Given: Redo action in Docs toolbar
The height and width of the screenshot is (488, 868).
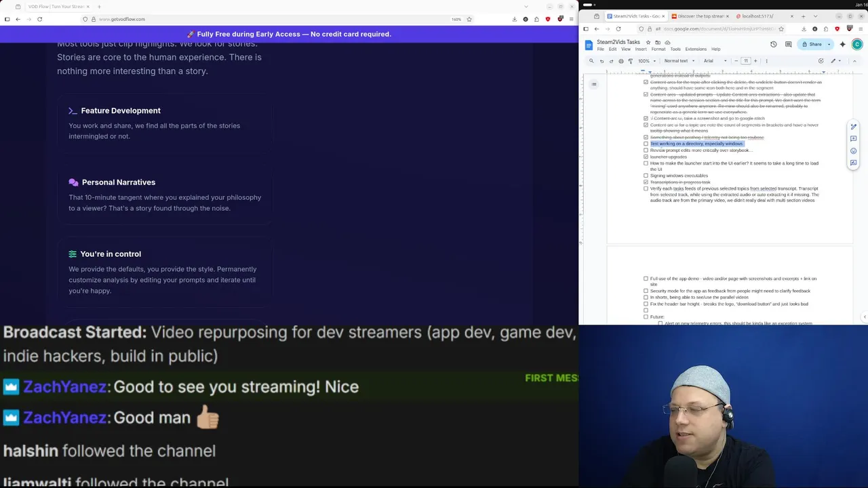Looking at the screenshot, I should point(611,61).
